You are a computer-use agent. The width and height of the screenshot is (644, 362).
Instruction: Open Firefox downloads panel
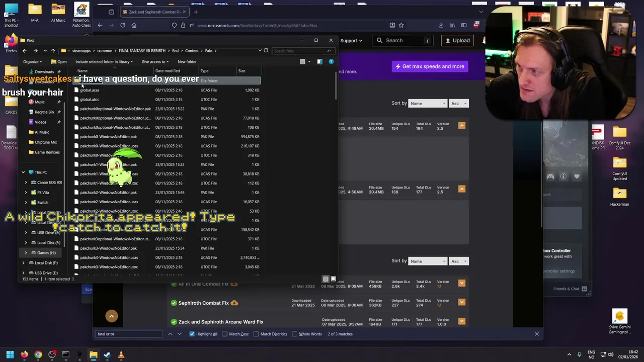pos(441,25)
